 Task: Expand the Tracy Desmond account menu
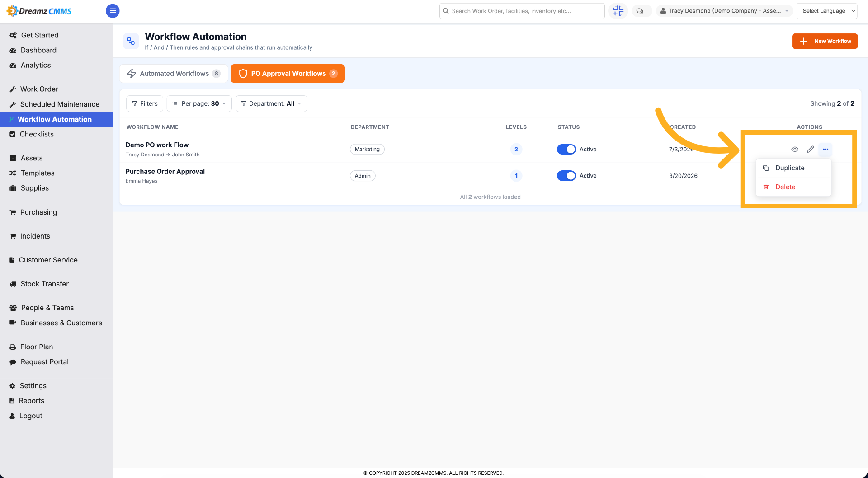[x=725, y=11]
